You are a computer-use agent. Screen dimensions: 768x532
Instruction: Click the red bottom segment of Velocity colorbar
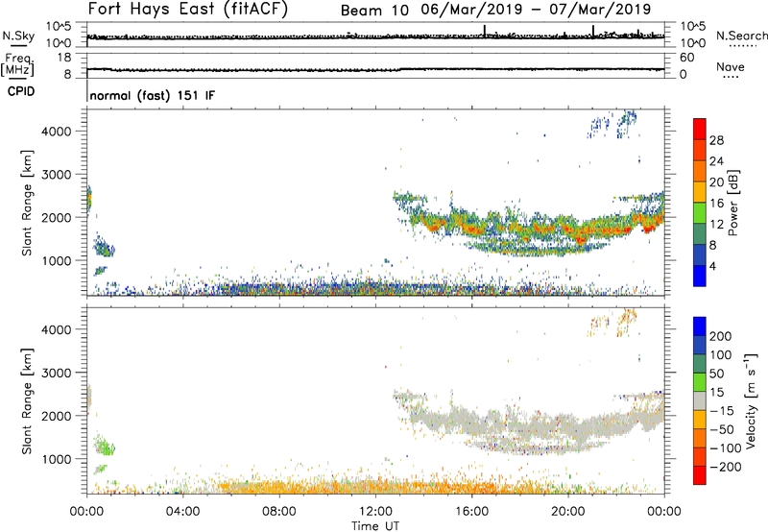click(700, 475)
